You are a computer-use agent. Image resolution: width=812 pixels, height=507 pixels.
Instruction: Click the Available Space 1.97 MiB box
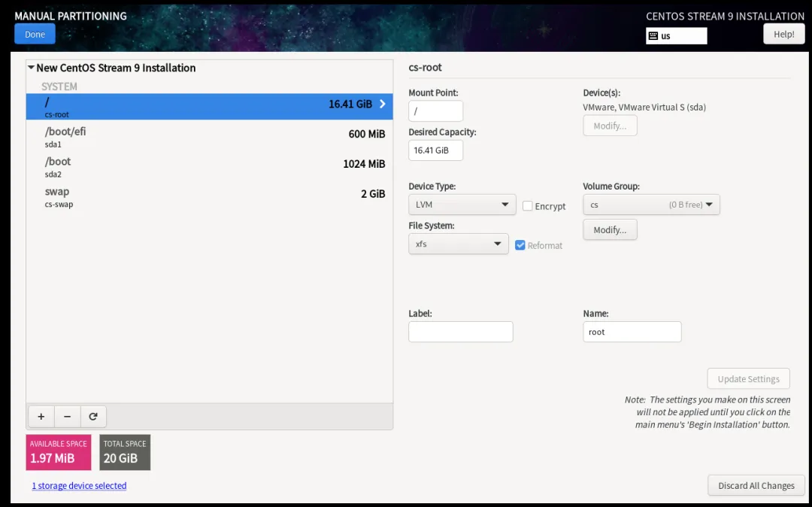(59, 452)
